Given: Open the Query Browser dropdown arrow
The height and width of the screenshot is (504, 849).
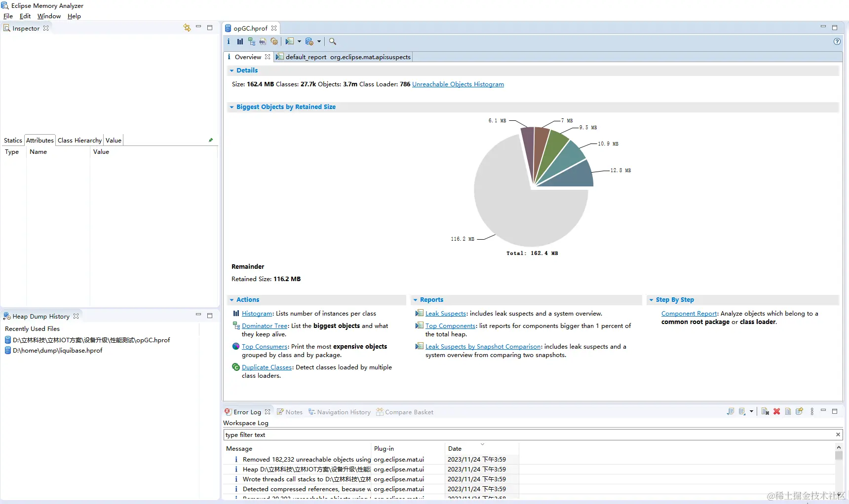Looking at the screenshot, I should coord(319,41).
